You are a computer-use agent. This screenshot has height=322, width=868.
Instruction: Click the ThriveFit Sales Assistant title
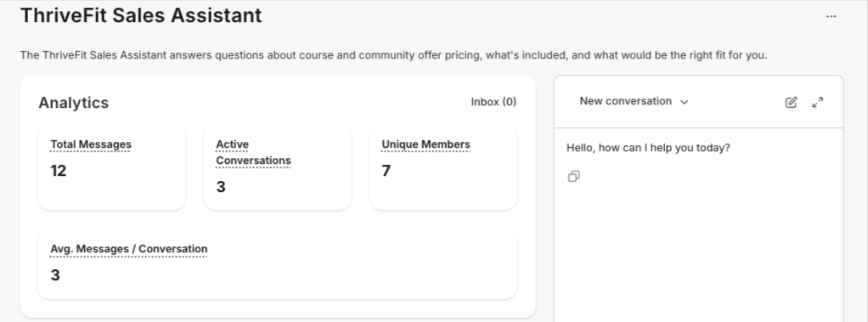141,15
